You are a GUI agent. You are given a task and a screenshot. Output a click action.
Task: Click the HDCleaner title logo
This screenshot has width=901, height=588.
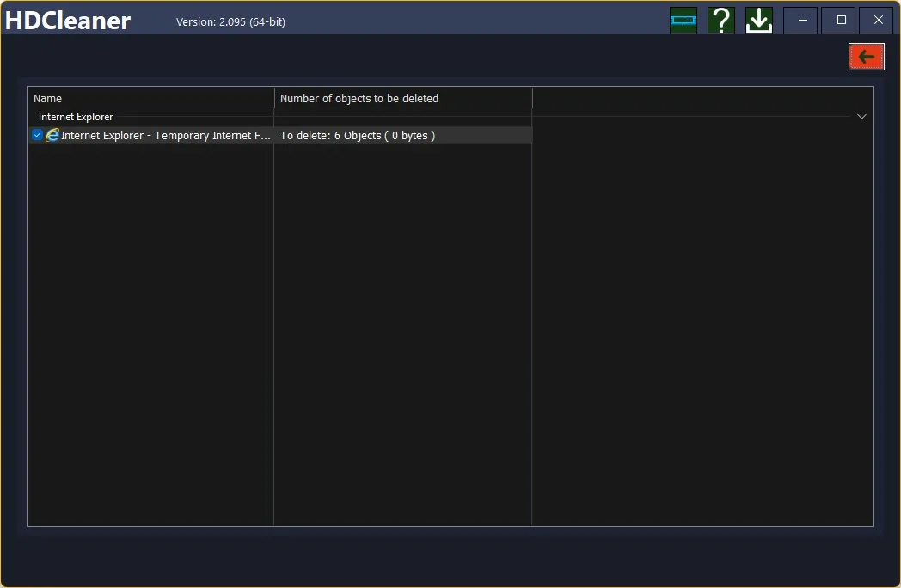pos(68,21)
